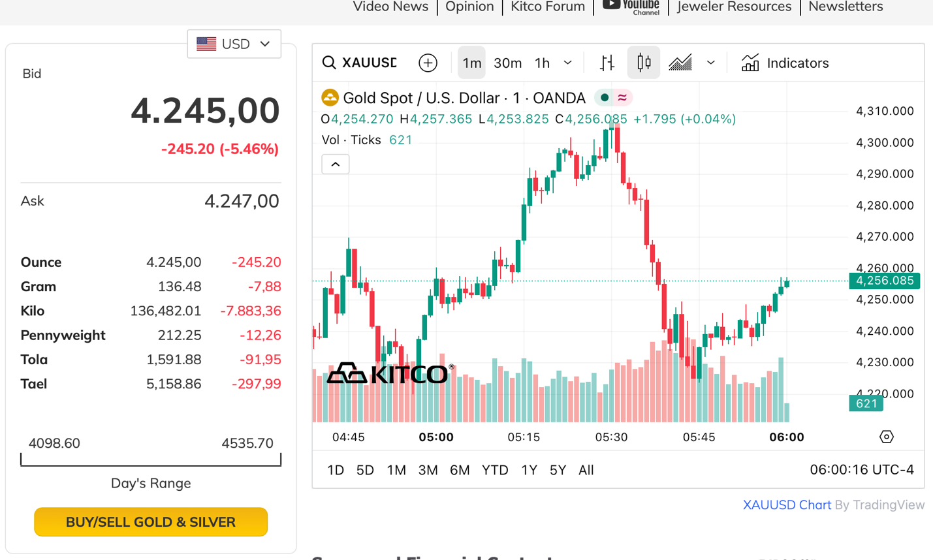The height and width of the screenshot is (560, 933).
Task: Open the Kitco YouTube Channel
Action: (631, 7)
